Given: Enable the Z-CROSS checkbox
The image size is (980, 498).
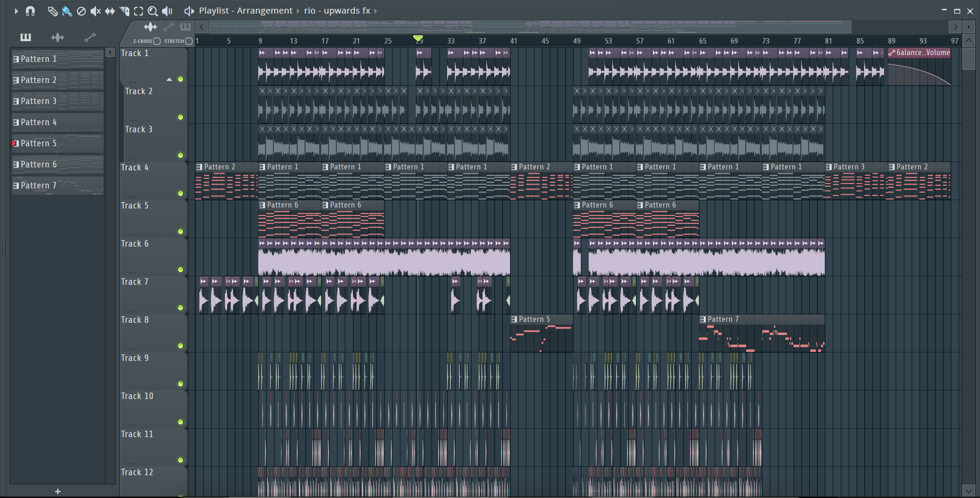Looking at the screenshot, I should click(x=157, y=41).
